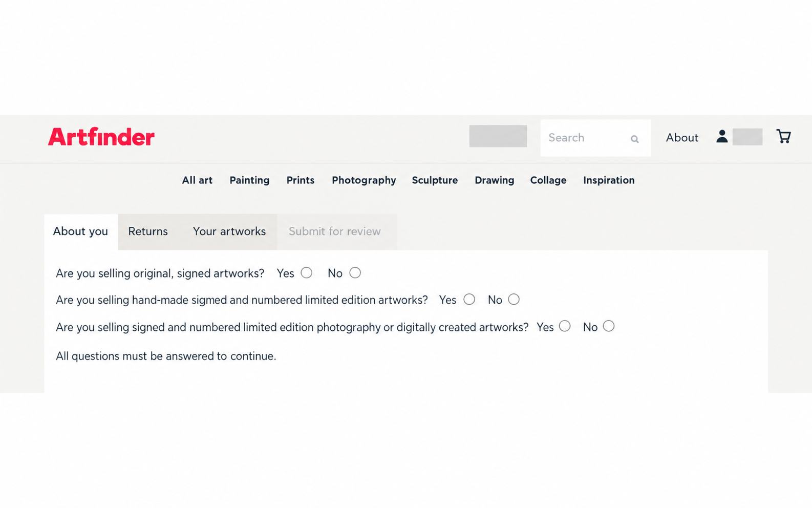The image size is (812, 508).
Task: Select No for limited edition photography question
Action: click(x=608, y=326)
